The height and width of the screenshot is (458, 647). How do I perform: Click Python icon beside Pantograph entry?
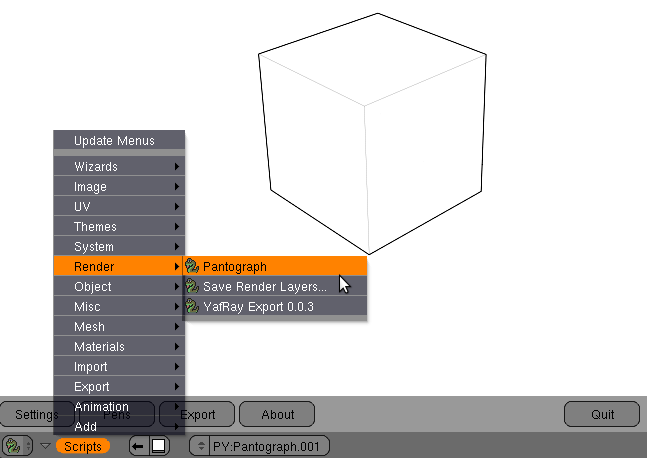tap(192, 266)
